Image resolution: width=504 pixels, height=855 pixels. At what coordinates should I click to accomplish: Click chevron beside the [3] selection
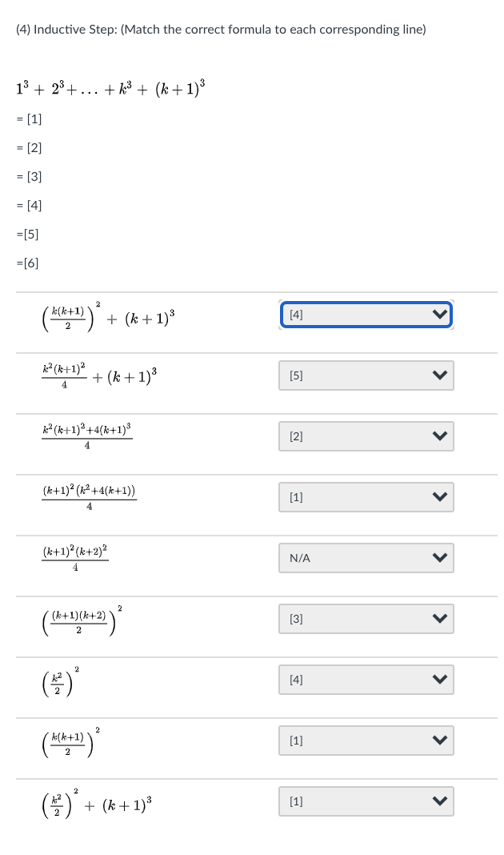(x=439, y=618)
